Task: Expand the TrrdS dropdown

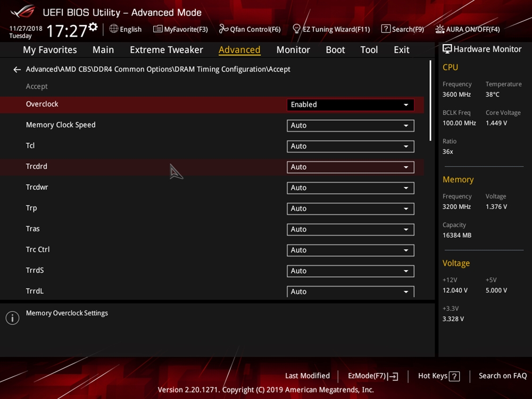Action: (x=351, y=271)
